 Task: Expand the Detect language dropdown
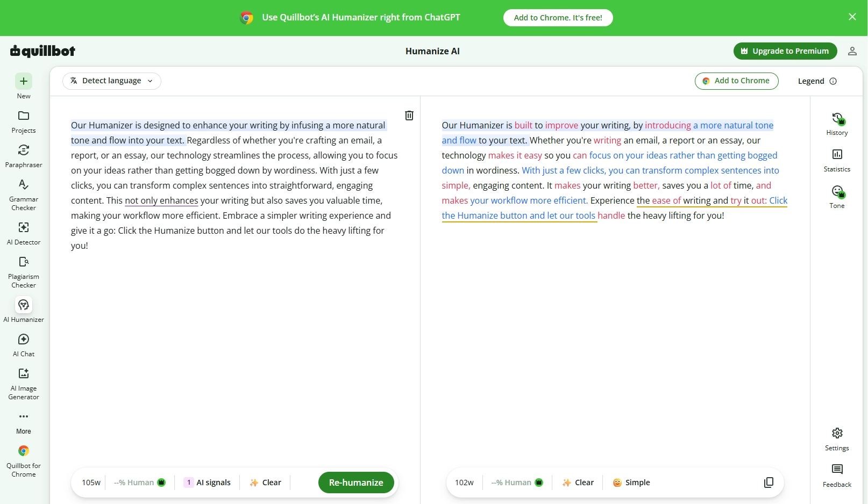pyautogui.click(x=112, y=81)
